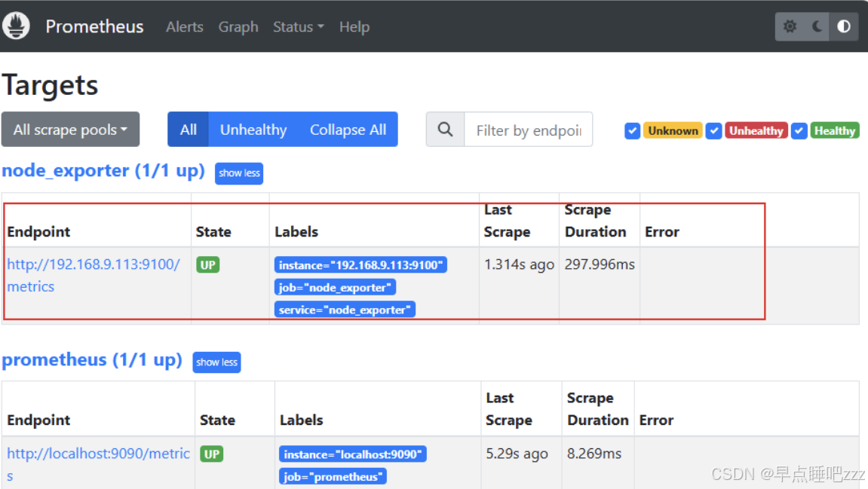868x489 pixels.
Task: Select the All filter button
Action: 189,130
